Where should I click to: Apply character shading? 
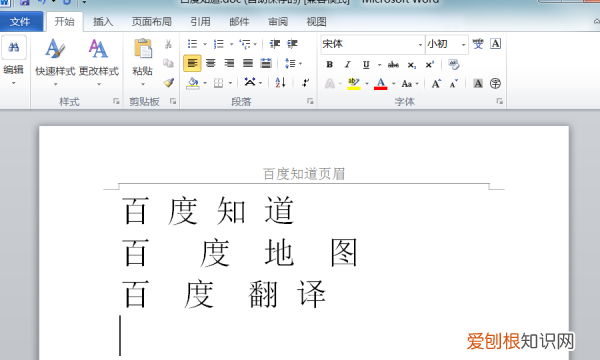478,83
